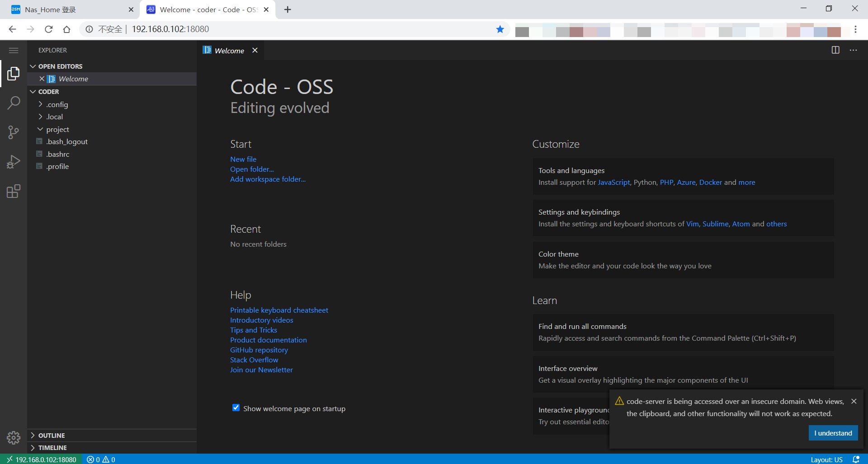The width and height of the screenshot is (868, 464).
Task: Open Tips and Tricks link
Action: click(253, 330)
